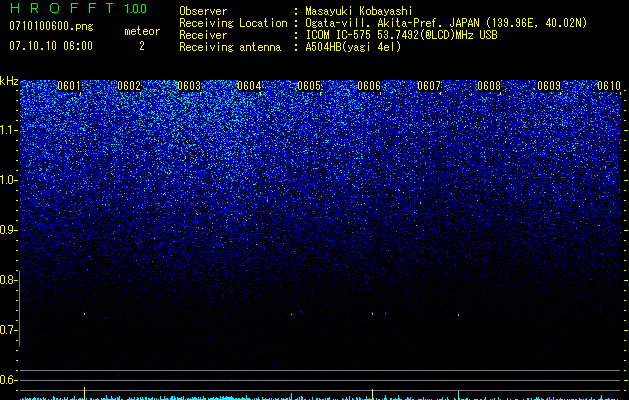Click the yellow amplitude spike below 0606

(x=373, y=394)
